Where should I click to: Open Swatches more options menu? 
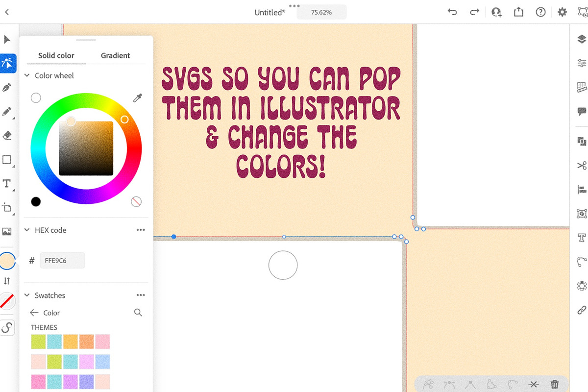[141, 295]
